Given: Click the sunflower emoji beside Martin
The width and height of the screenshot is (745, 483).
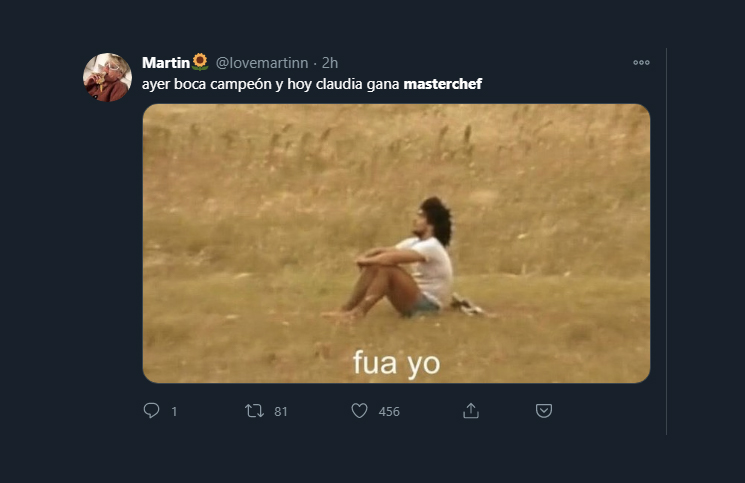Looking at the screenshot, I should tap(200, 62).
